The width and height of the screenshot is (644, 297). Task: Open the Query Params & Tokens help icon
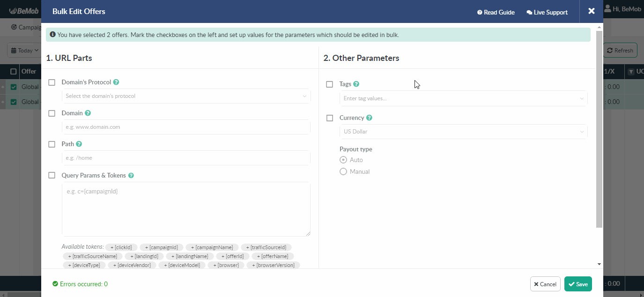pyautogui.click(x=131, y=175)
